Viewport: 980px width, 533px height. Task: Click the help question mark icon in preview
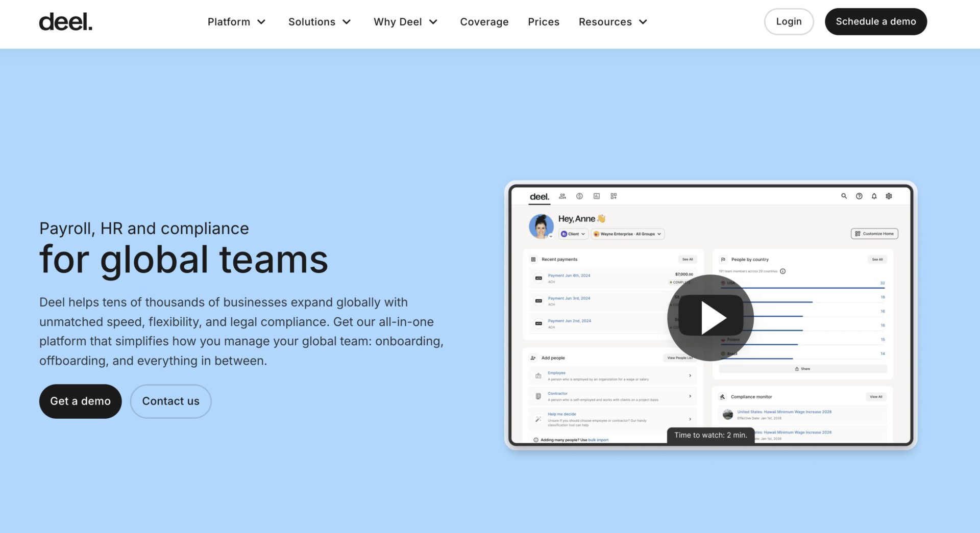click(859, 196)
